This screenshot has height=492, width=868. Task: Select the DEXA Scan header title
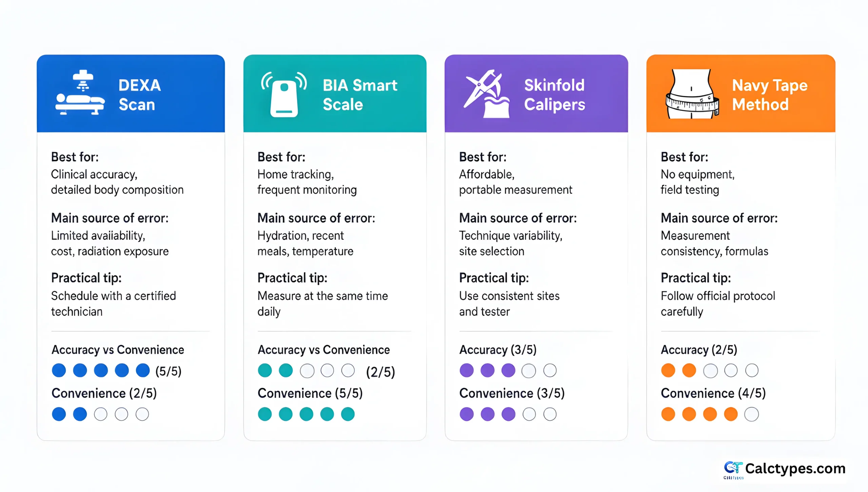point(140,95)
